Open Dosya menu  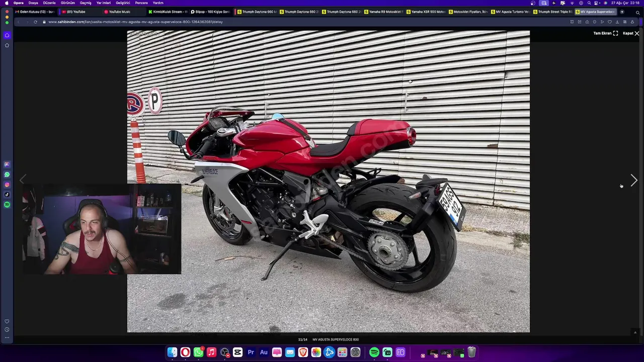point(33,3)
